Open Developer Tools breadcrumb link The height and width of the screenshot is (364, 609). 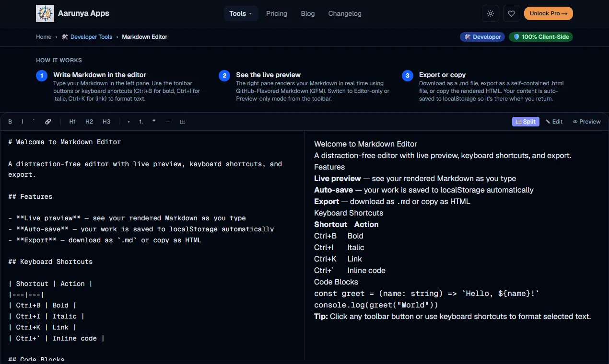[87, 37]
